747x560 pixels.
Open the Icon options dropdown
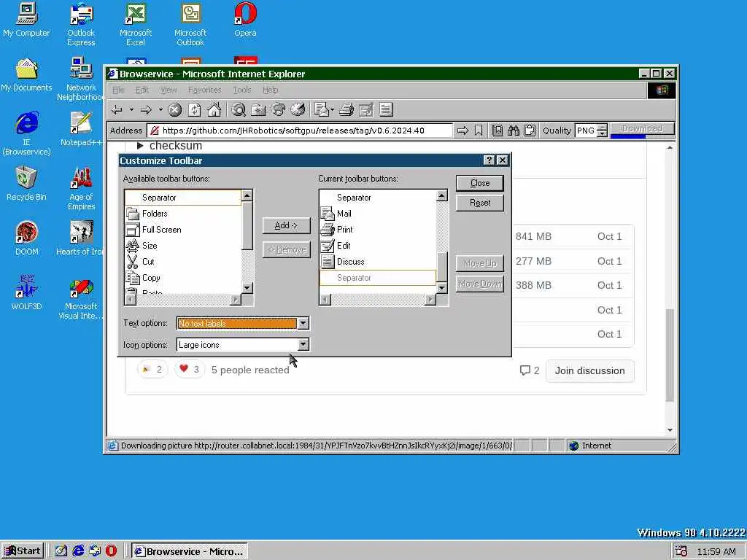(303, 345)
